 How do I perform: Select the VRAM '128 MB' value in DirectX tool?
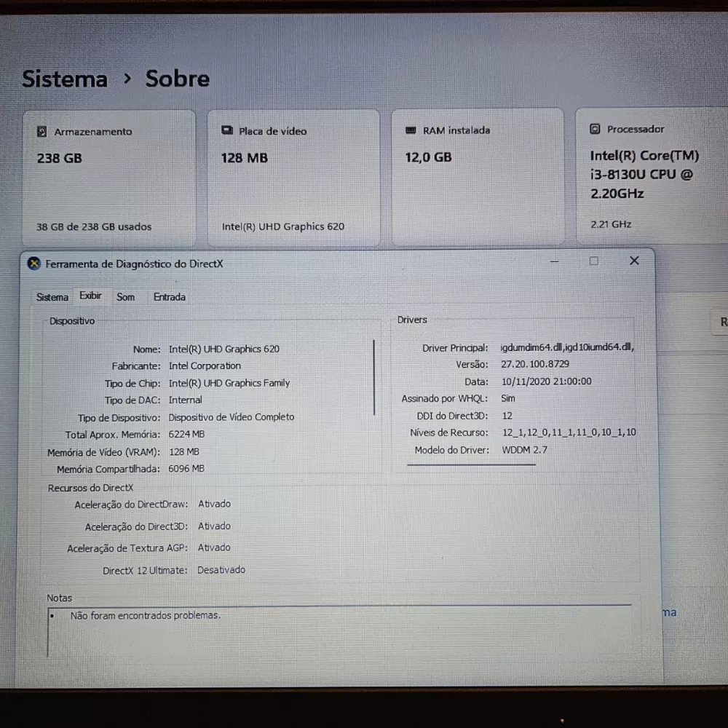[184, 452]
